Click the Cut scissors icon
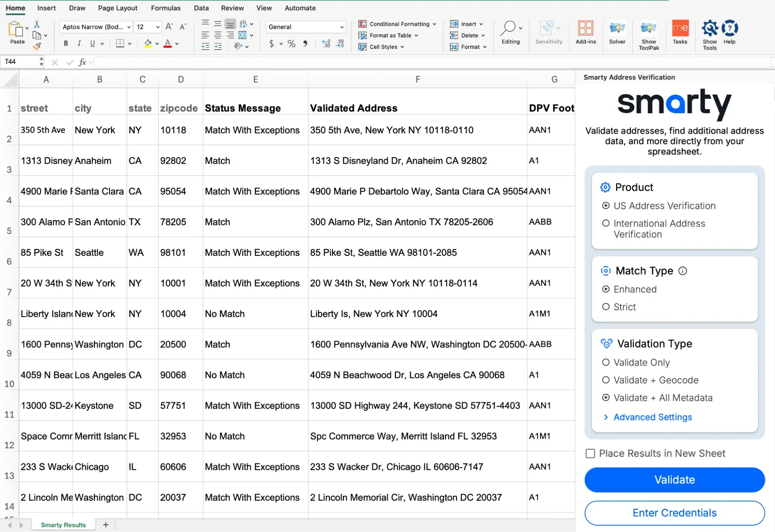This screenshot has width=775, height=532. 37,24
